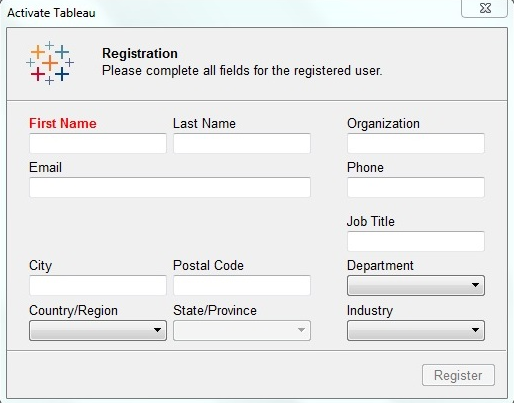Open the State/Province combo box
Image resolution: width=514 pixels, height=403 pixels.
pyautogui.click(x=242, y=330)
